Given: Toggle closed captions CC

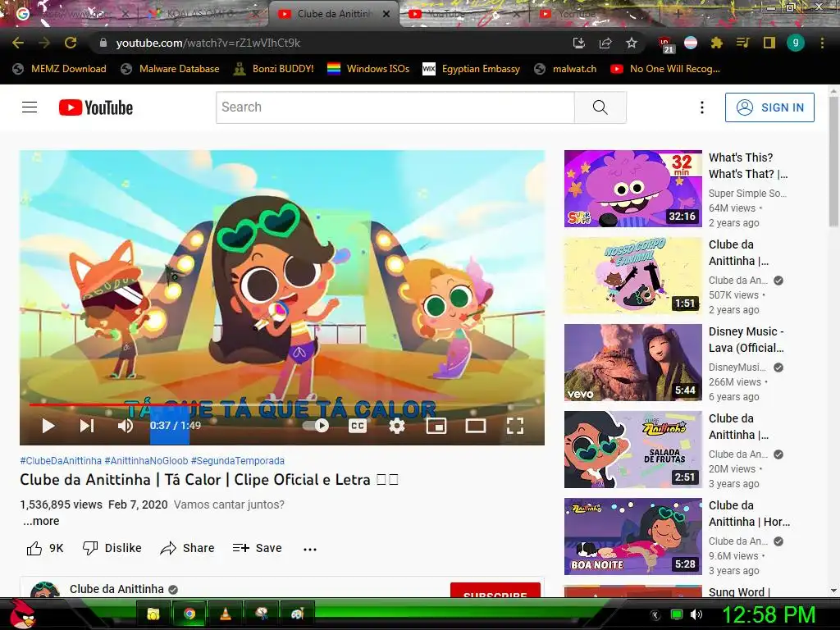Looking at the screenshot, I should (x=358, y=426).
